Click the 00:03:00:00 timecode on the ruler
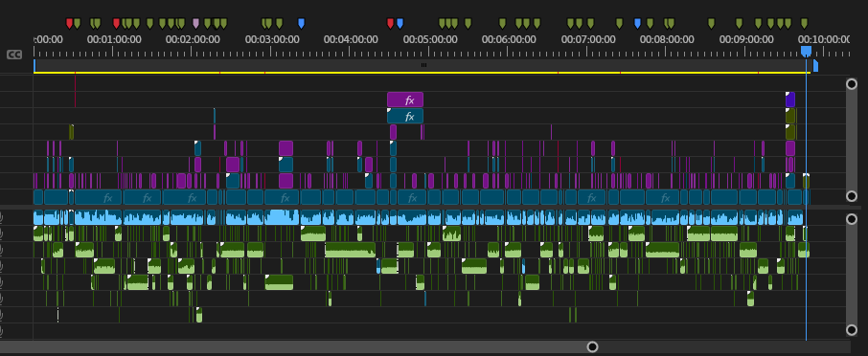Image resolution: width=868 pixels, height=356 pixels. pos(272,40)
